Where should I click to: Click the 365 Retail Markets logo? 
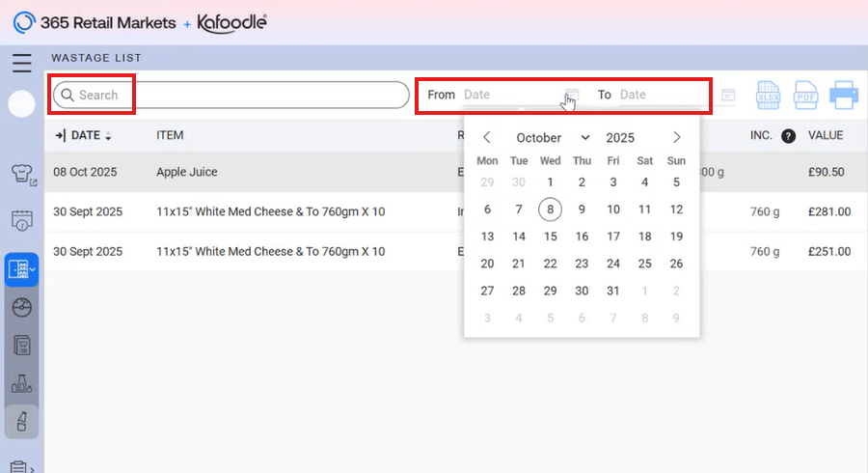(x=95, y=23)
